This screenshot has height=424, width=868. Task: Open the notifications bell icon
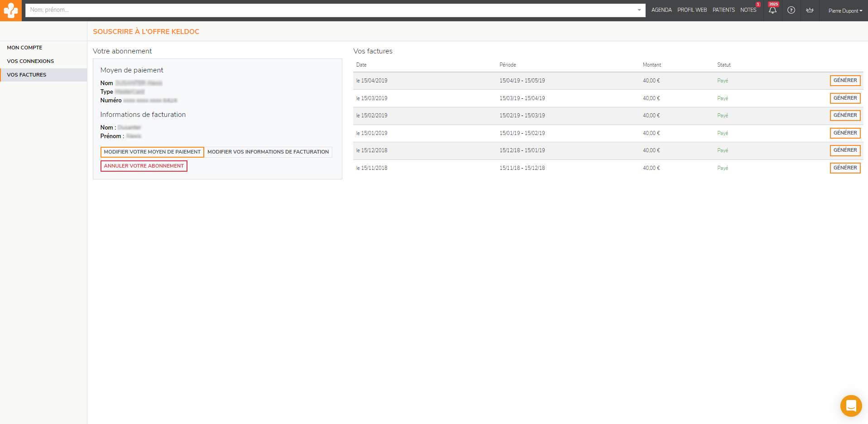pyautogui.click(x=772, y=10)
